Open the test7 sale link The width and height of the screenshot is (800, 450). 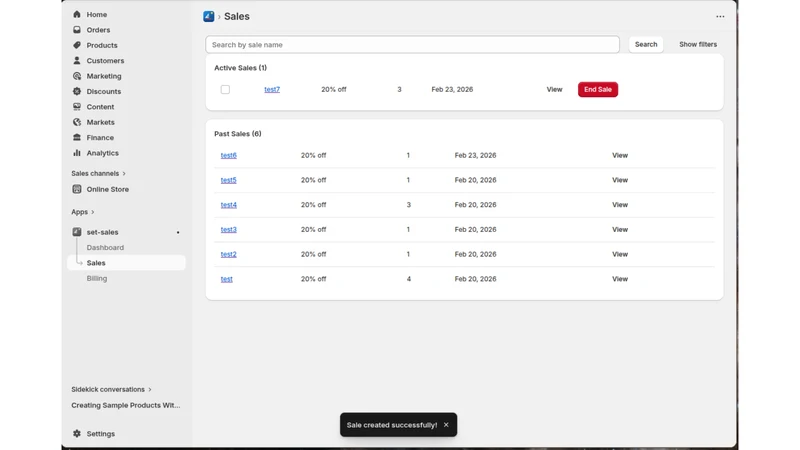coord(272,89)
